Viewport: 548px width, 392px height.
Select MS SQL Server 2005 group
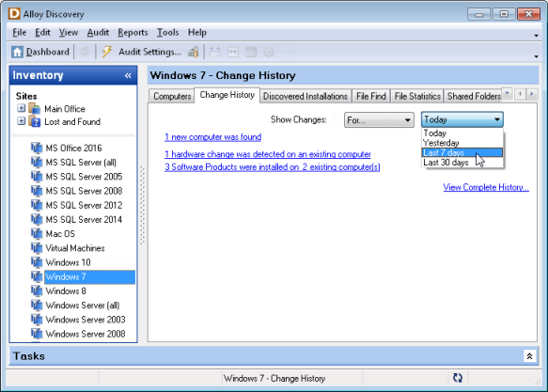84,177
